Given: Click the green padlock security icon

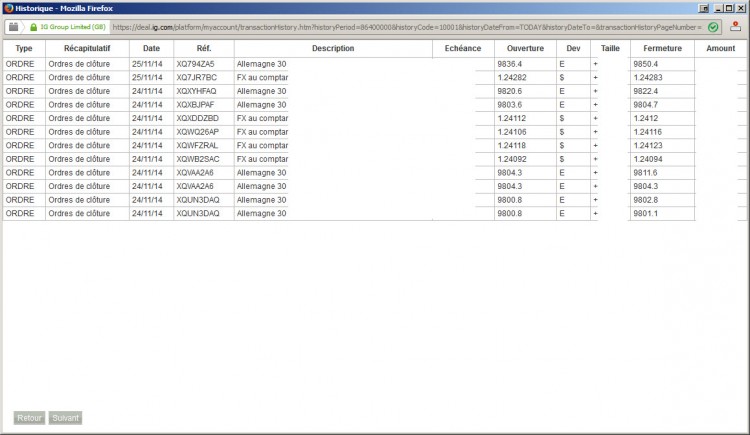Looking at the screenshot, I should click(x=33, y=27).
